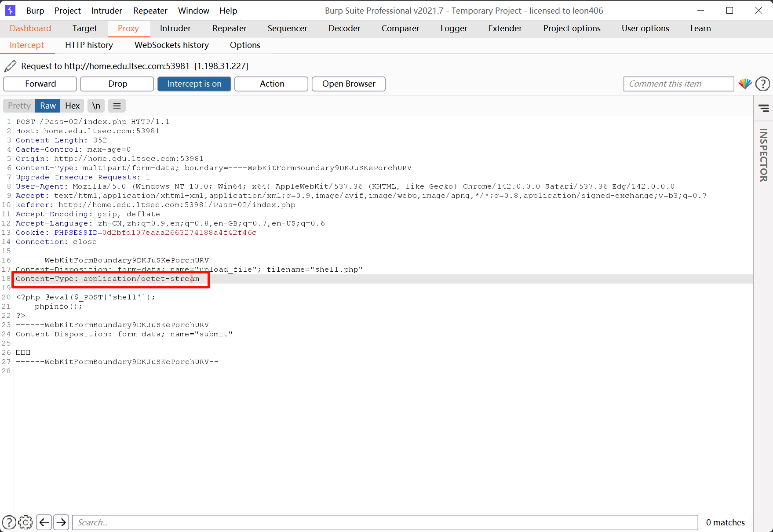Switch to the Raw view

point(48,106)
